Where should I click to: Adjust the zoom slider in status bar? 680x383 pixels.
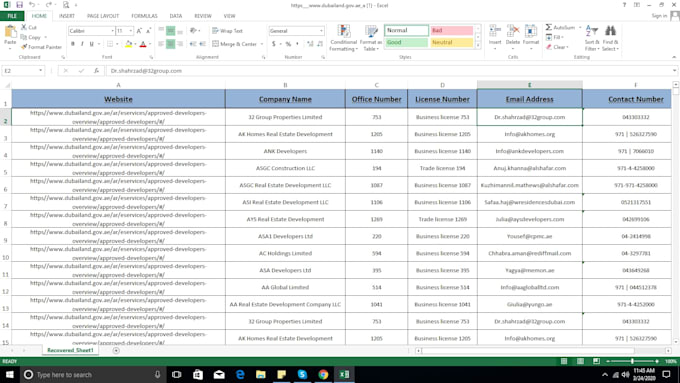pos(632,361)
